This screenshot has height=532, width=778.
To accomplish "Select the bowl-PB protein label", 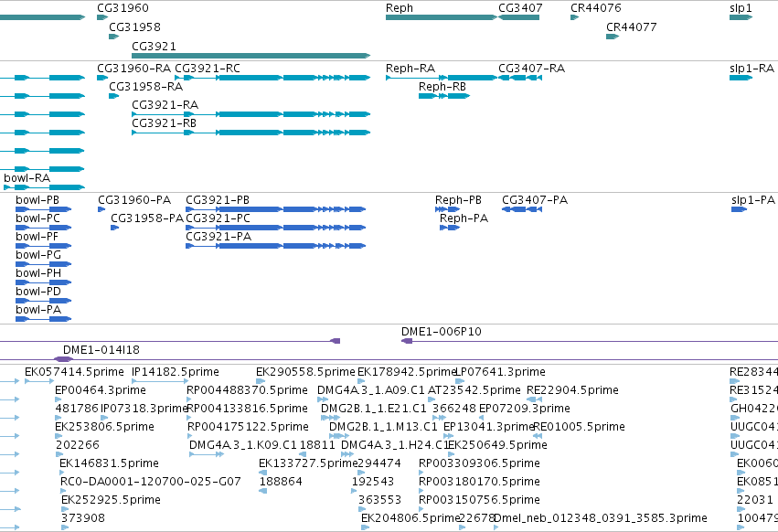I will [37, 200].
